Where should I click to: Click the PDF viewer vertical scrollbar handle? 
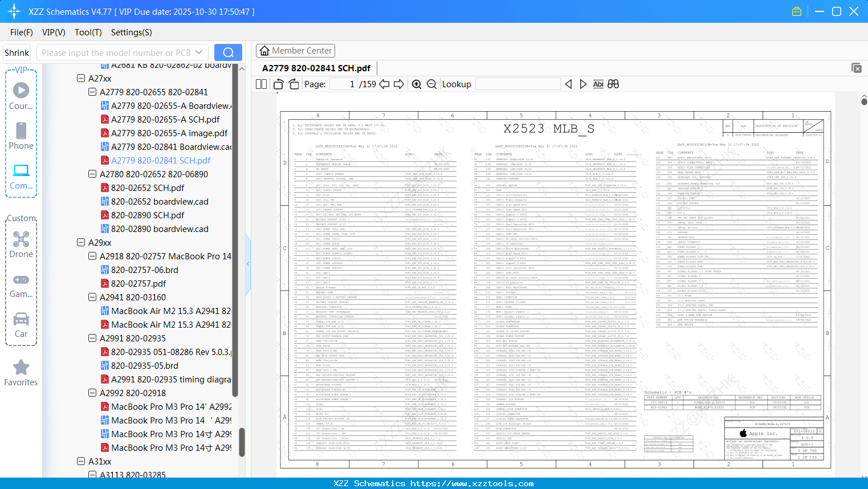pyautogui.click(x=864, y=101)
